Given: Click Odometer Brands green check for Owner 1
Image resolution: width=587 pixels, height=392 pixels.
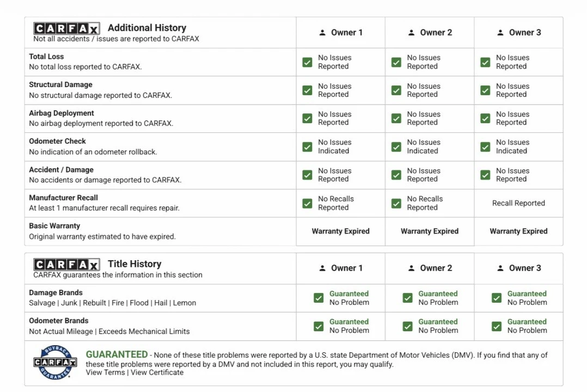Looking at the screenshot, I should tap(319, 327).
